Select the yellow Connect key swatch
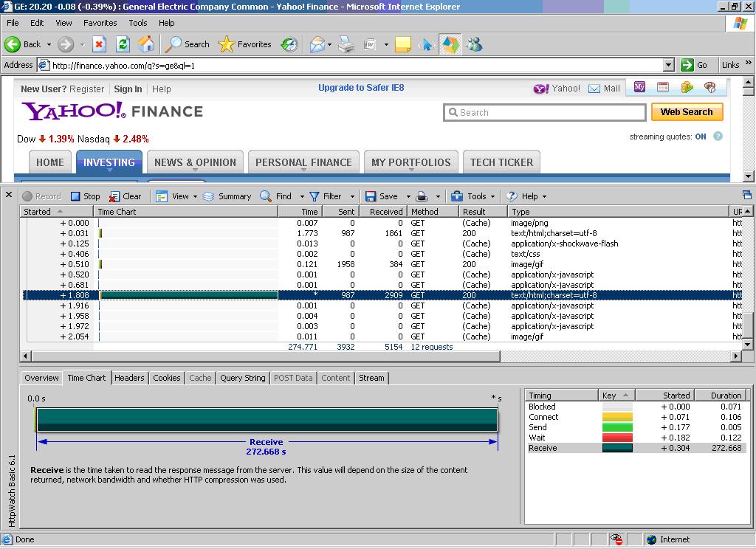The width and height of the screenshot is (756, 549). tap(617, 417)
